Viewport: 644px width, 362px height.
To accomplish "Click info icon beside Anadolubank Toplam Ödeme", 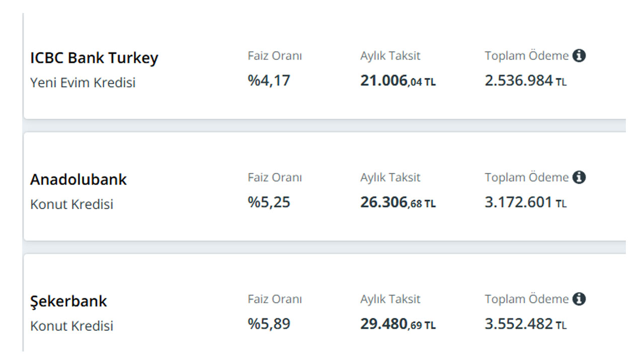I will click(579, 177).
